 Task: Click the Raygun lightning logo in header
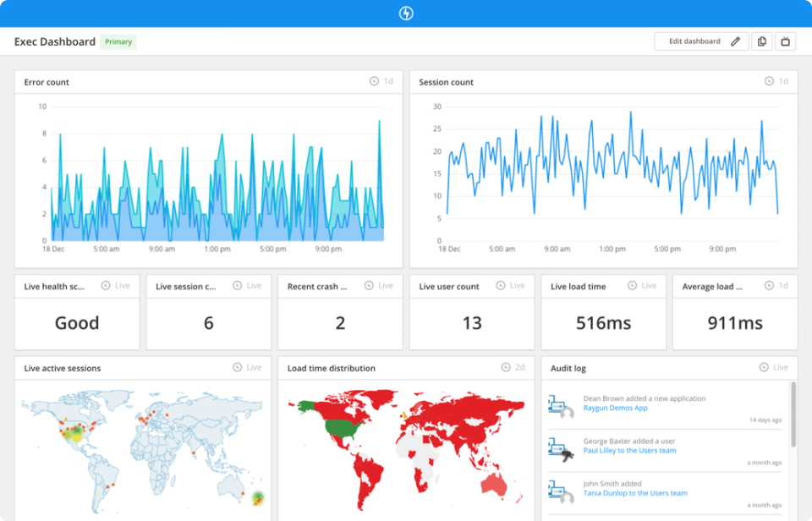405,14
